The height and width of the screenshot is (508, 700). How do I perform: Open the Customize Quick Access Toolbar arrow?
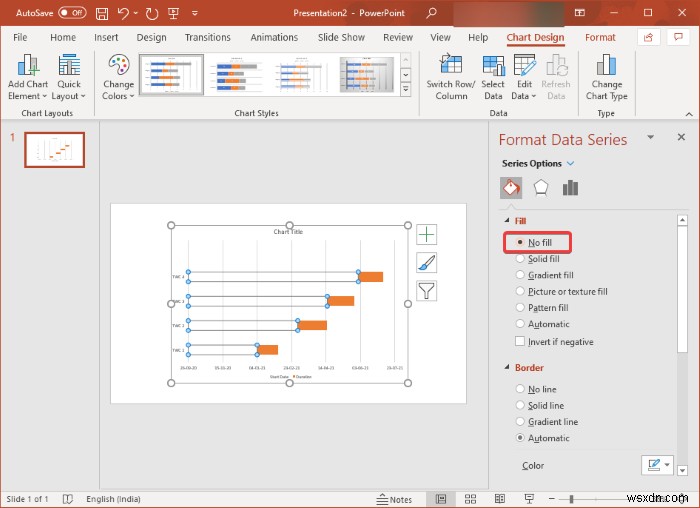(x=195, y=13)
